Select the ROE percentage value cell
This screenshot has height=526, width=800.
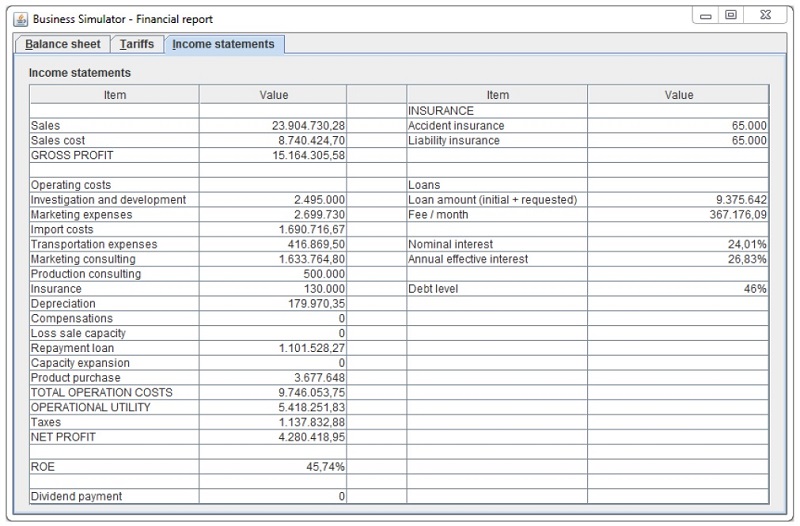(325, 467)
